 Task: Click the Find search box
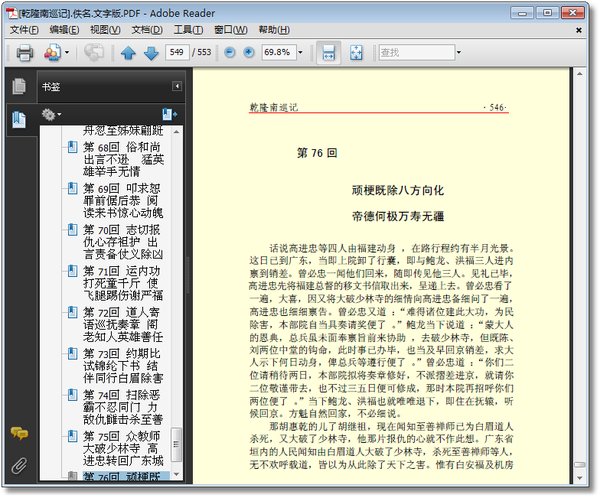[416, 52]
